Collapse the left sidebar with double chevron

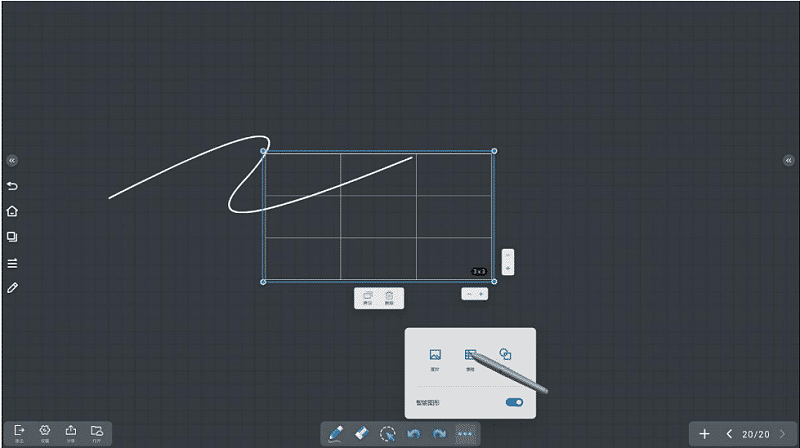[x=12, y=160]
